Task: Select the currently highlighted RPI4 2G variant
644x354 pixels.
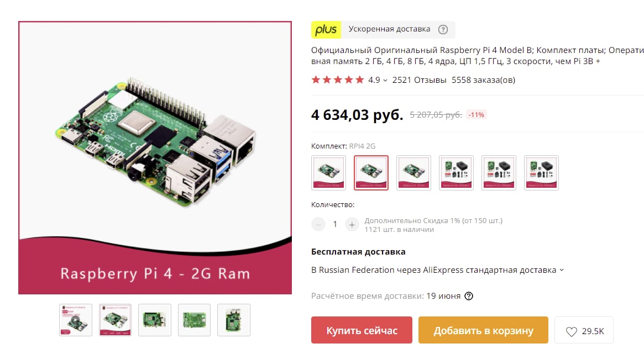Action: [371, 173]
